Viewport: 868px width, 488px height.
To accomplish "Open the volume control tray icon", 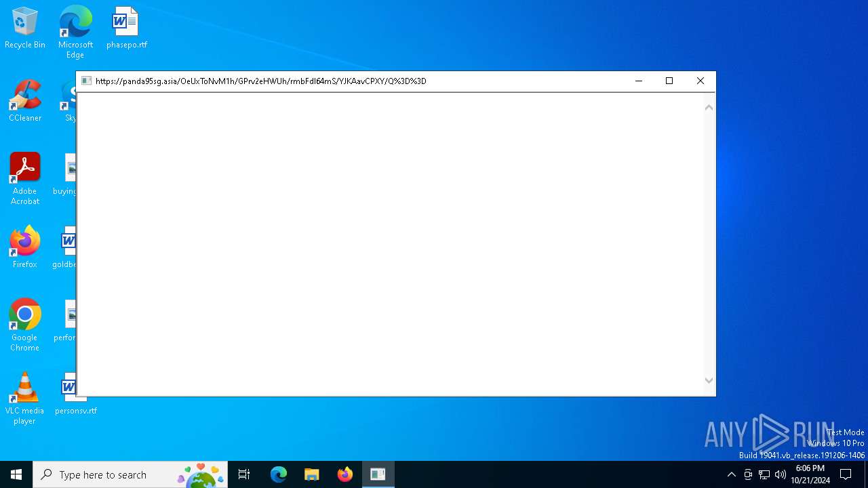I will pyautogui.click(x=781, y=474).
